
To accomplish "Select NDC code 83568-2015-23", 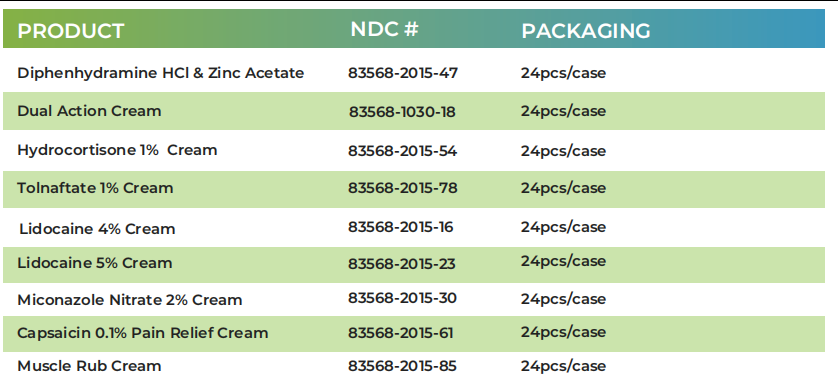I will tap(402, 264).
